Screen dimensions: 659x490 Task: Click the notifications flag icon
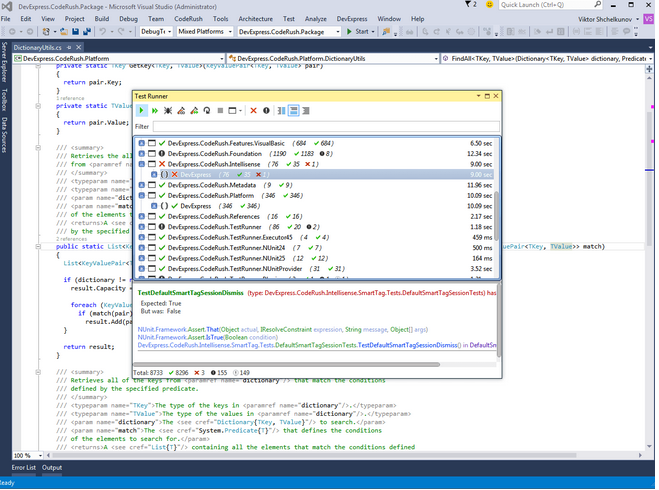(470, 5)
